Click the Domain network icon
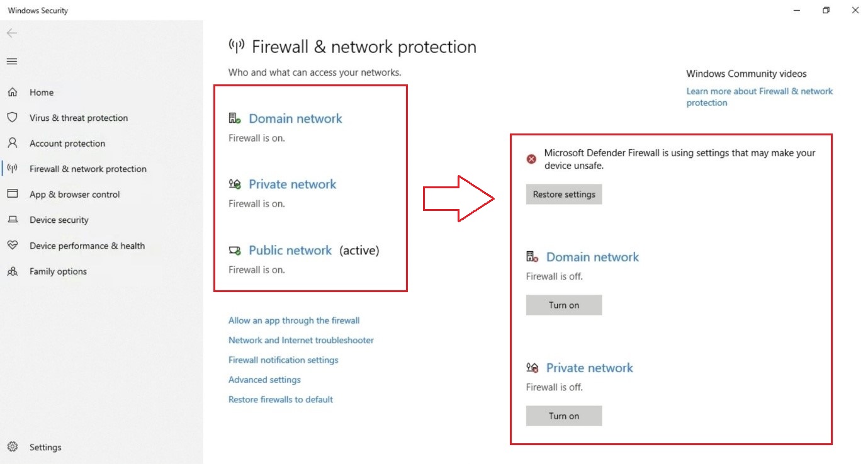 235,117
